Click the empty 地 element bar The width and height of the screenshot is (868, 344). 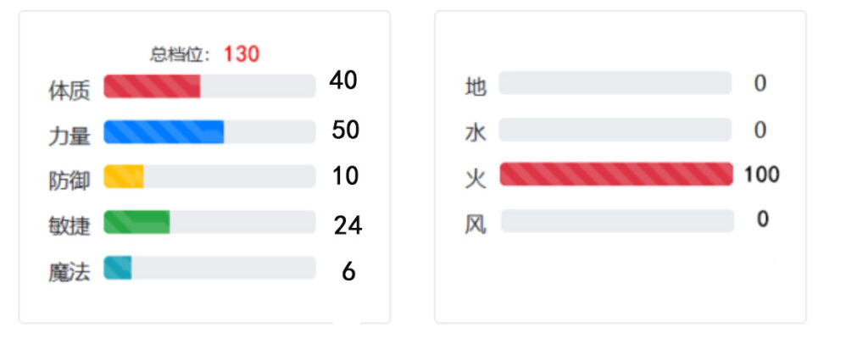coord(615,83)
